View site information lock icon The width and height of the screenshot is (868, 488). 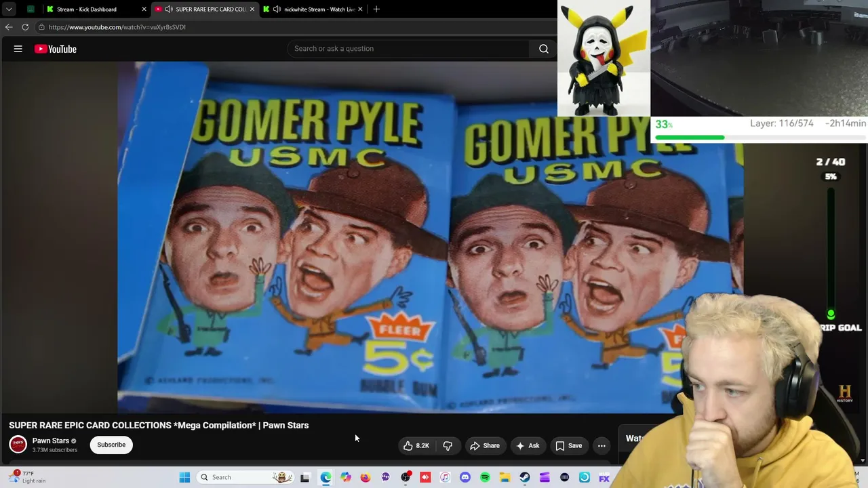click(41, 27)
